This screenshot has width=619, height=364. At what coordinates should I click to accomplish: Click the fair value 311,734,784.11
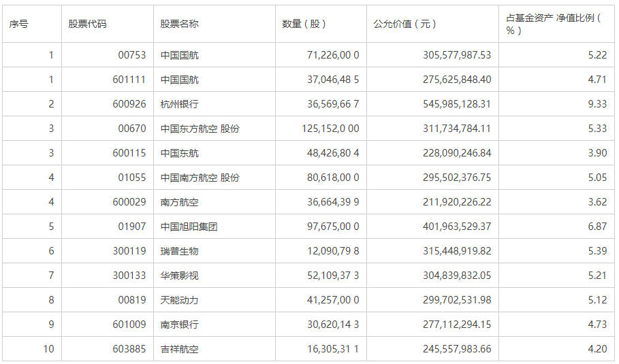[457, 129]
